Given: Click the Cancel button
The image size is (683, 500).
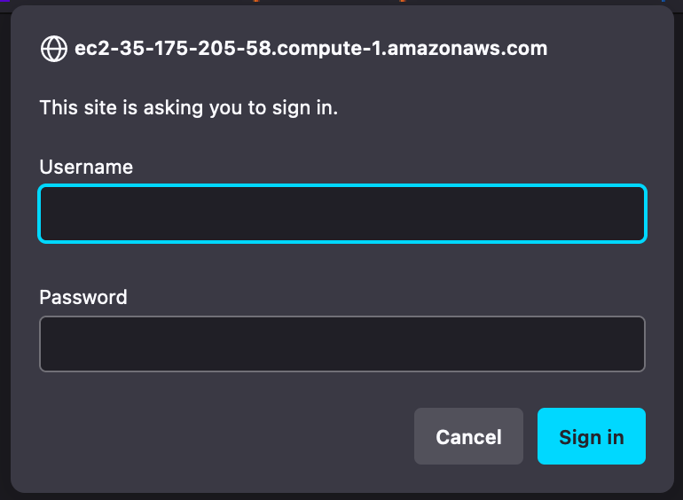Looking at the screenshot, I should [x=468, y=436].
